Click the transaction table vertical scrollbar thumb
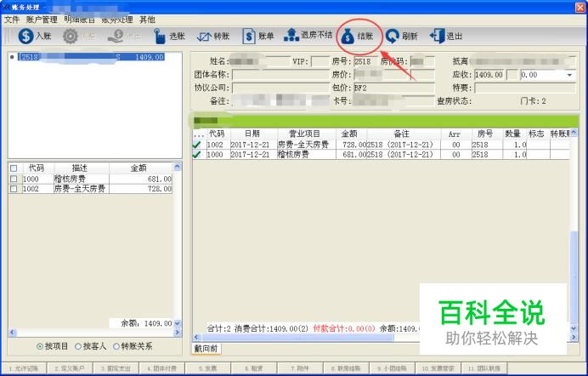Image resolution: width=588 pixels, height=376 pixels. tap(574, 277)
